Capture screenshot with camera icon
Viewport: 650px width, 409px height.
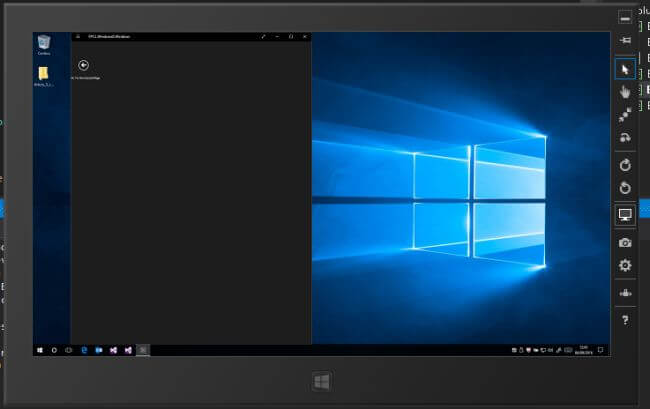pyautogui.click(x=625, y=243)
